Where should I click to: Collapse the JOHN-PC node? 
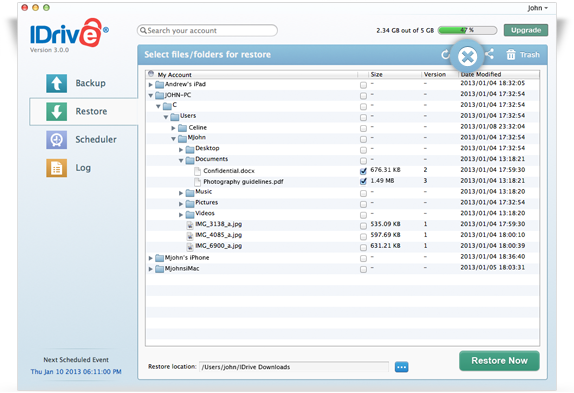click(150, 96)
